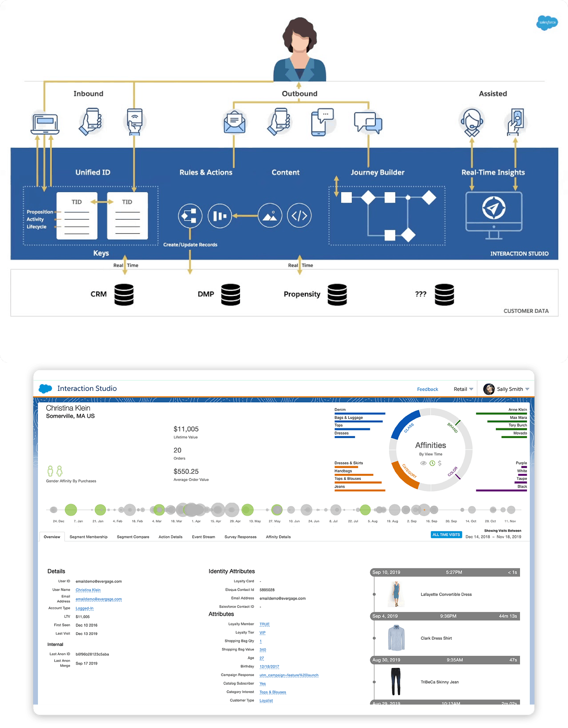Click the image content circle icon
The image size is (568, 728).
pyautogui.click(x=270, y=216)
